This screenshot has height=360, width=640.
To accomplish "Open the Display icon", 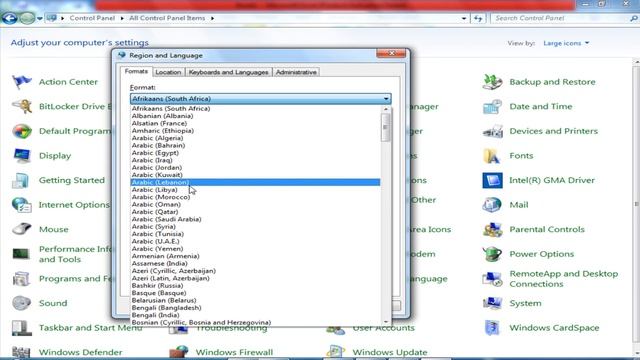I will point(22,156).
